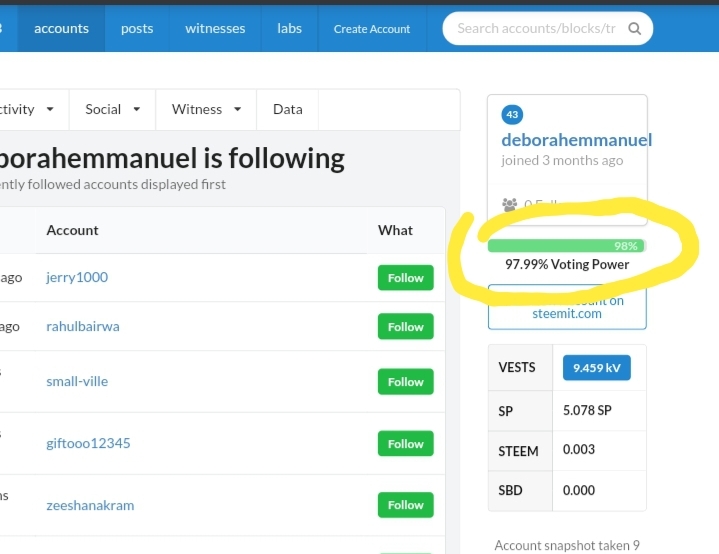Click the Account snapshot taken text
719x554 pixels.
567,545
